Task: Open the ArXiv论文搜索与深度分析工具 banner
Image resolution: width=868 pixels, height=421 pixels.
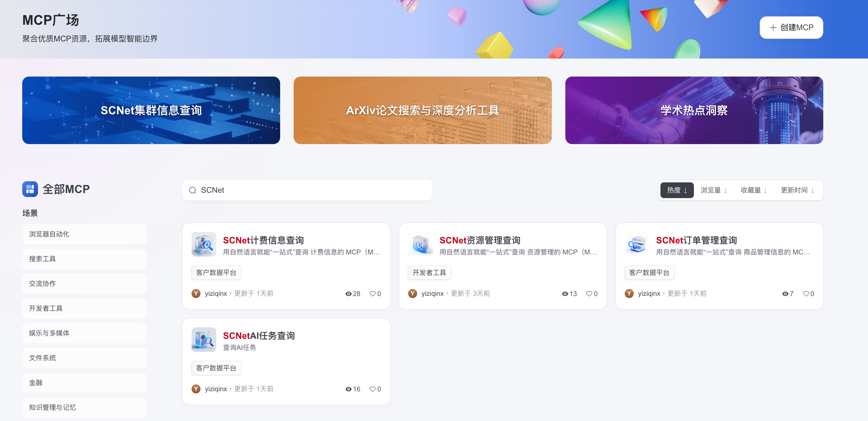Action: point(422,110)
